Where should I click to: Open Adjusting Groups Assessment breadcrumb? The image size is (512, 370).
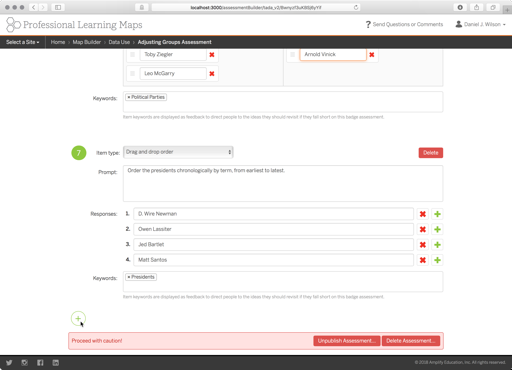174,42
